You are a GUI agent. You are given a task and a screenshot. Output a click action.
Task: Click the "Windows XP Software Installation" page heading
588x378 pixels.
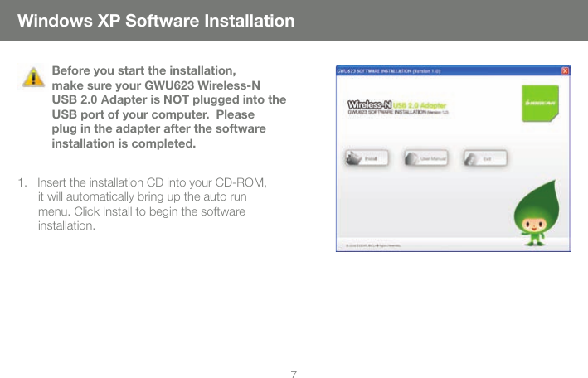(x=156, y=21)
